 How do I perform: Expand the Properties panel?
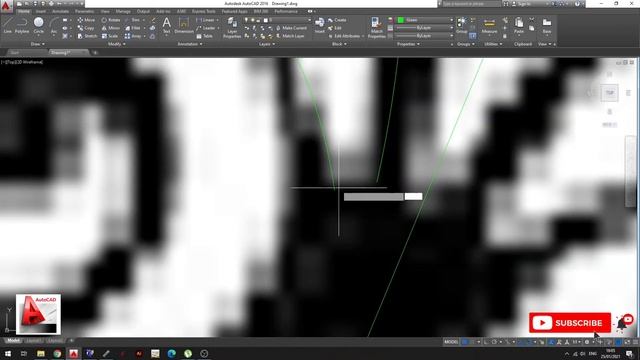coord(408,44)
